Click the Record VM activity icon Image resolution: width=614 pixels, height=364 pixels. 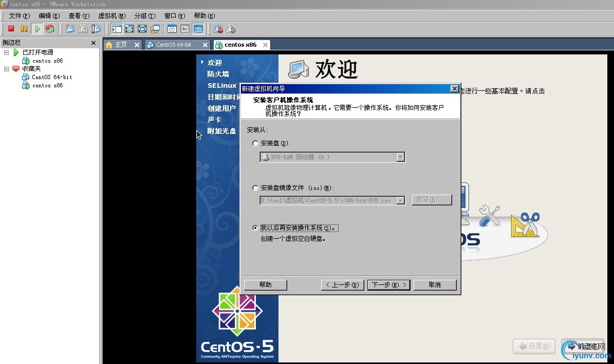pyautogui.click(x=218, y=29)
